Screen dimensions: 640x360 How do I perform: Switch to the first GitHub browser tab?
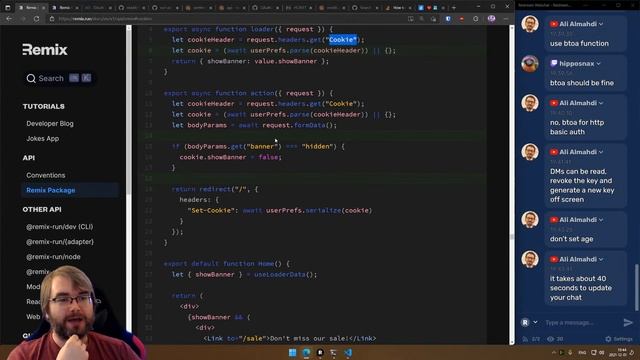[x=131, y=7]
